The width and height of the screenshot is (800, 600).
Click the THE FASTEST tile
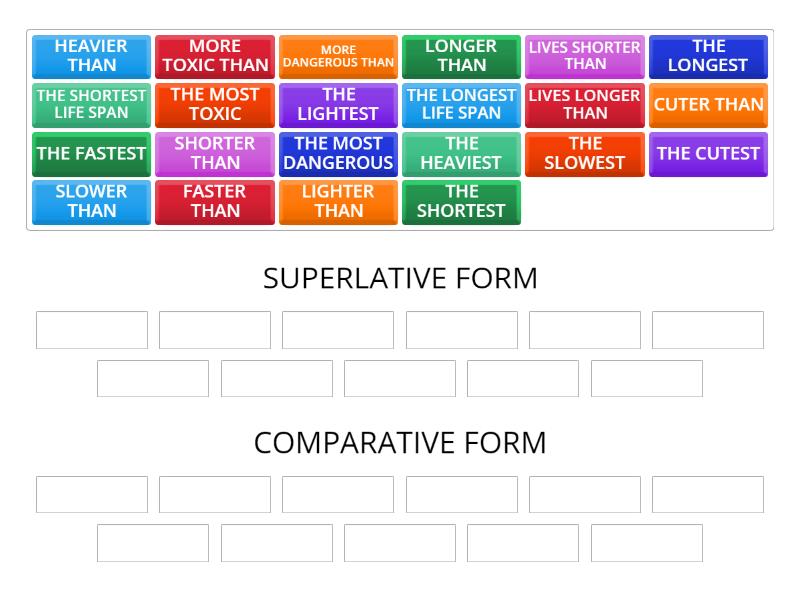[x=90, y=154]
